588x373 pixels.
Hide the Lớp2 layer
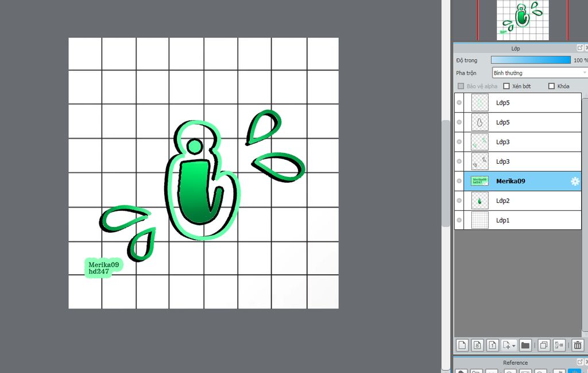tap(459, 201)
